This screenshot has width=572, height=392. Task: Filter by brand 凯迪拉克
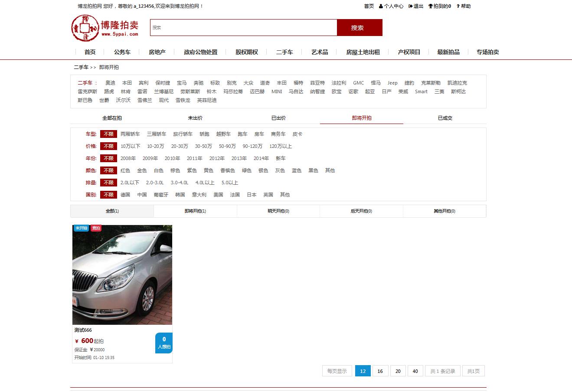tap(457, 83)
